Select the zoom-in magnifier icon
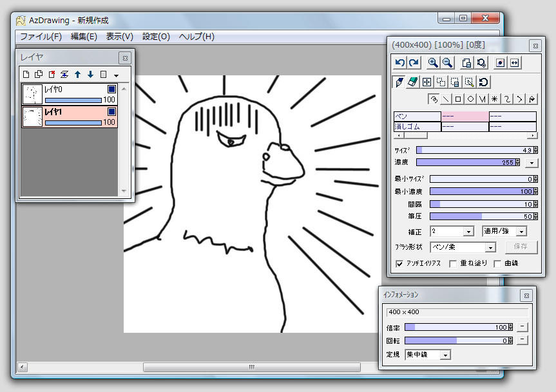The image size is (556, 392). coord(433,62)
